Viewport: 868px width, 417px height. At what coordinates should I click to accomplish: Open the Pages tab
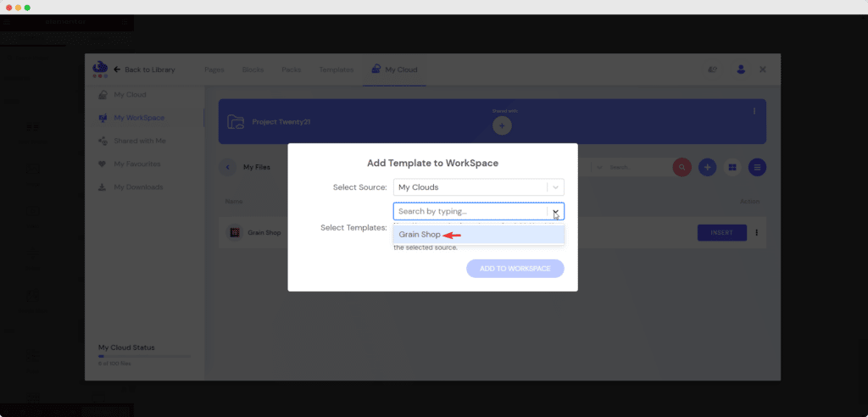pos(214,69)
